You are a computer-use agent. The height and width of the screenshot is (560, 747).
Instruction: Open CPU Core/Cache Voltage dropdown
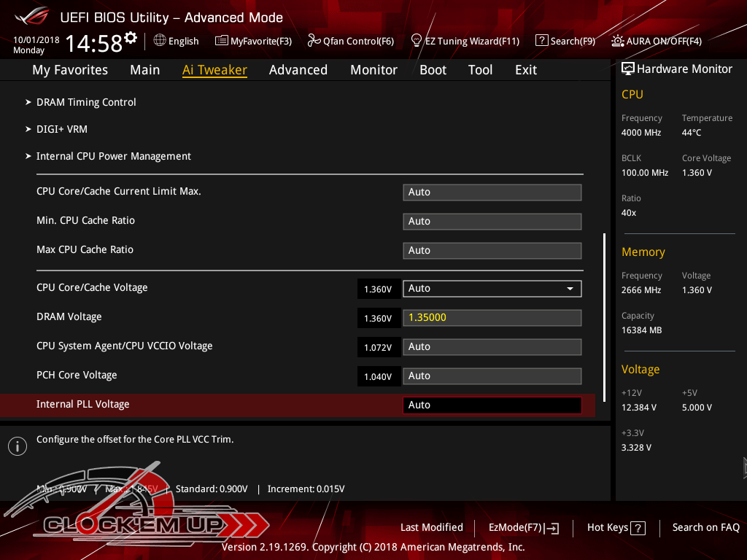(492, 289)
